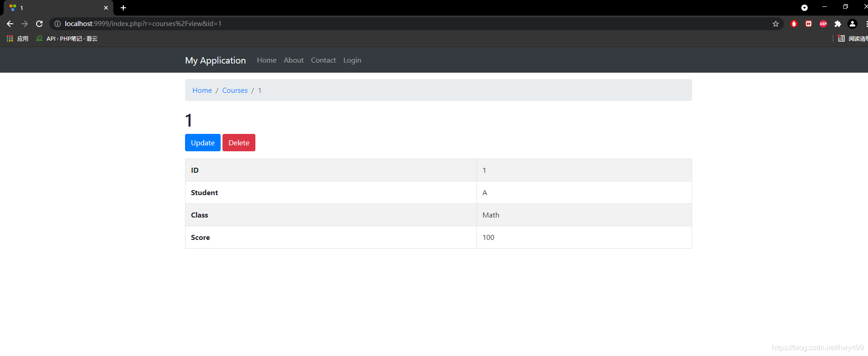Click the blue Update button
Screen dimensions: 868x356
pyautogui.click(x=203, y=143)
